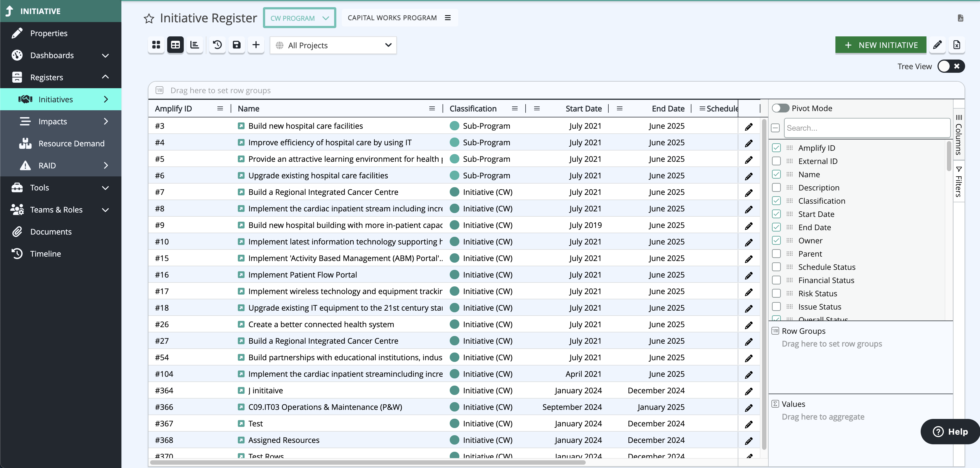Uncheck the Owner column checkbox

click(776, 240)
